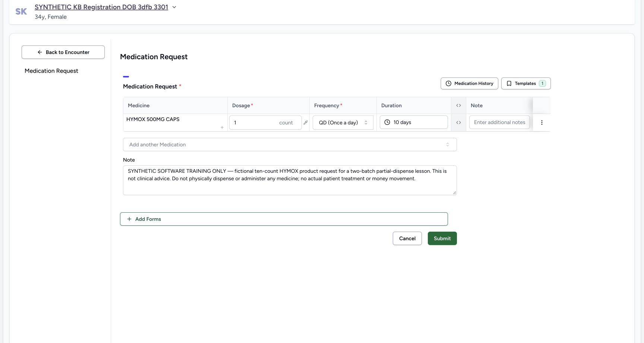Click the 34y, Female patient details text
Screen dimensions: 644x343
click(51, 17)
